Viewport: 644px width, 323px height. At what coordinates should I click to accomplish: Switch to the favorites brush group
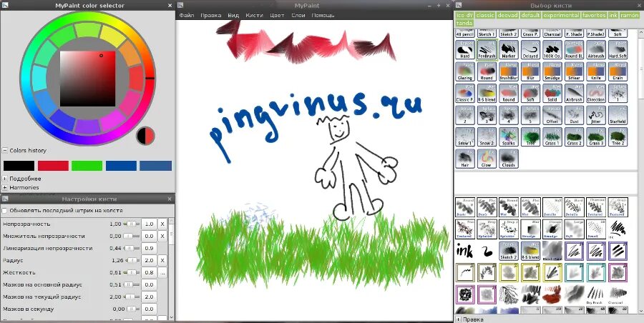pos(594,15)
